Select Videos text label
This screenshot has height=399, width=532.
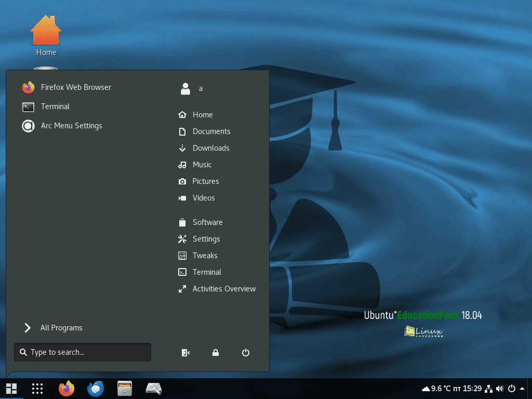(204, 198)
